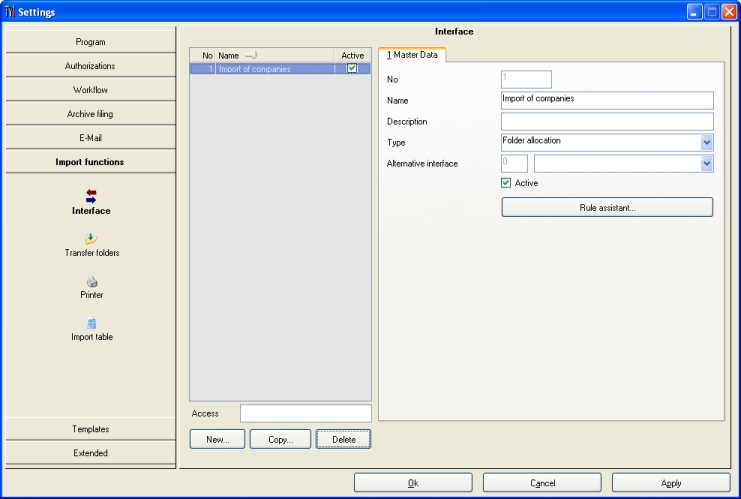Open the Alternative interface combo box
Viewport: 741px width, 499px height.
[x=624, y=163]
